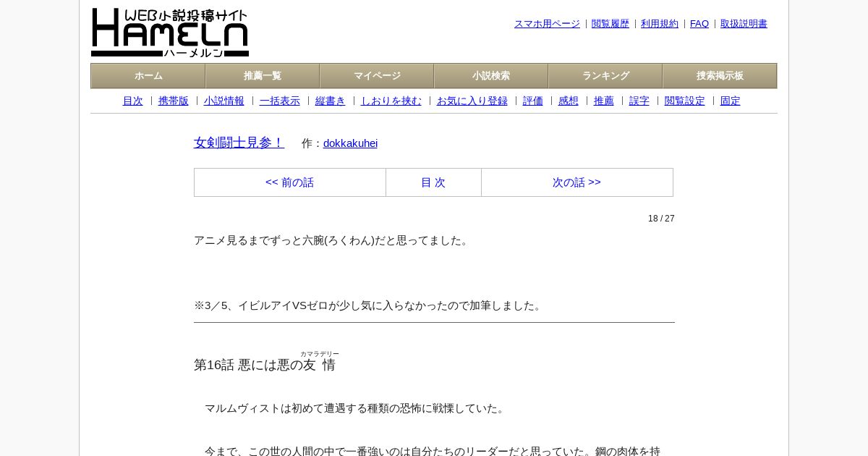
Task: Click the 固定 link
Action: click(731, 101)
